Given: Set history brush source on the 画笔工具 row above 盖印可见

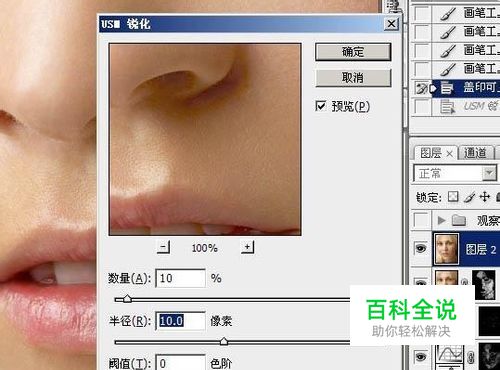Looking at the screenshot, I should pos(422,69).
